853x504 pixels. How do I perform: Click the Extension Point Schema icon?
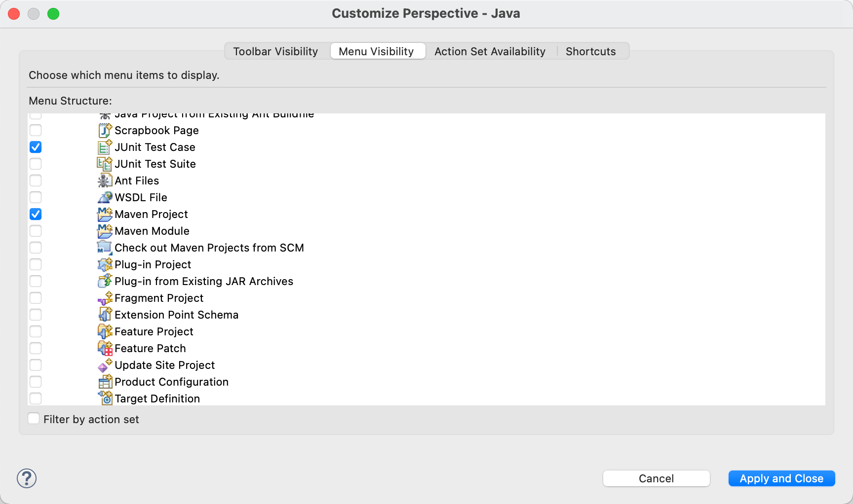point(105,315)
